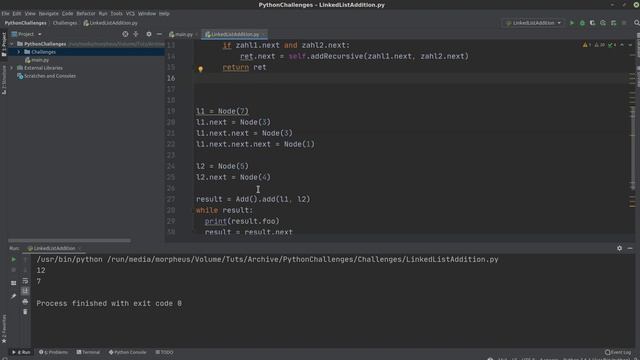Pin the current Run tab
Image resolution: width=640 pixels, height=360 pixels.
click(13, 296)
